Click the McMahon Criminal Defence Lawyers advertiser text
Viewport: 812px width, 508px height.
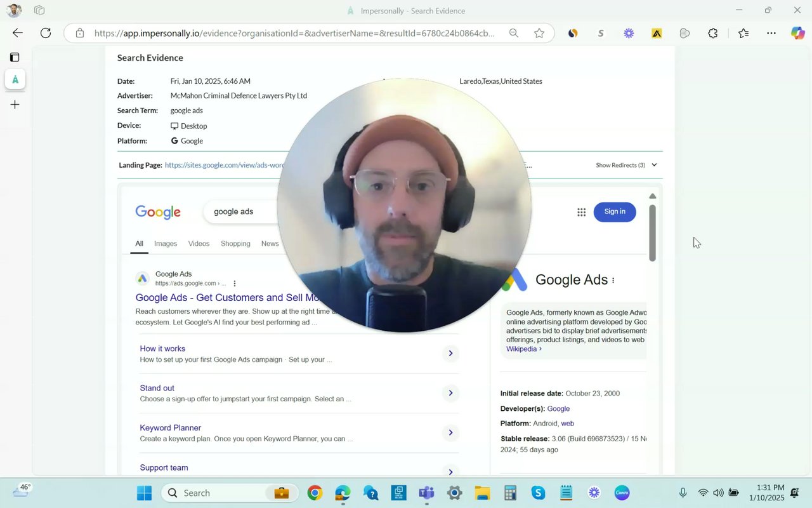(x=239, y=96)
